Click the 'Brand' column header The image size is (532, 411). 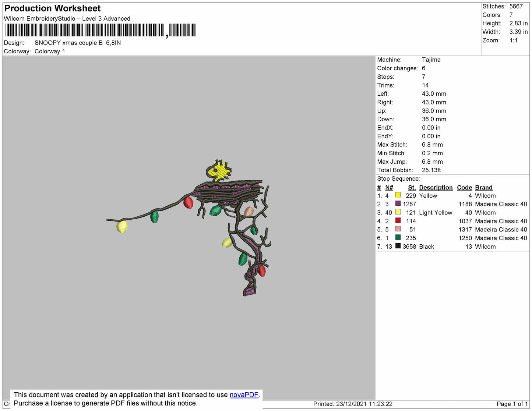(484, 187)
